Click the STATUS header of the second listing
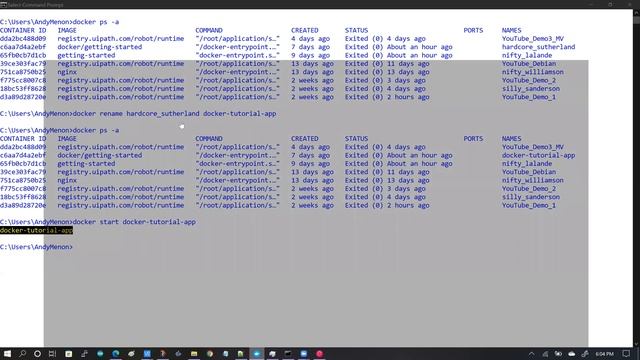Screen dimensions: 640x360 pos(356,139)
